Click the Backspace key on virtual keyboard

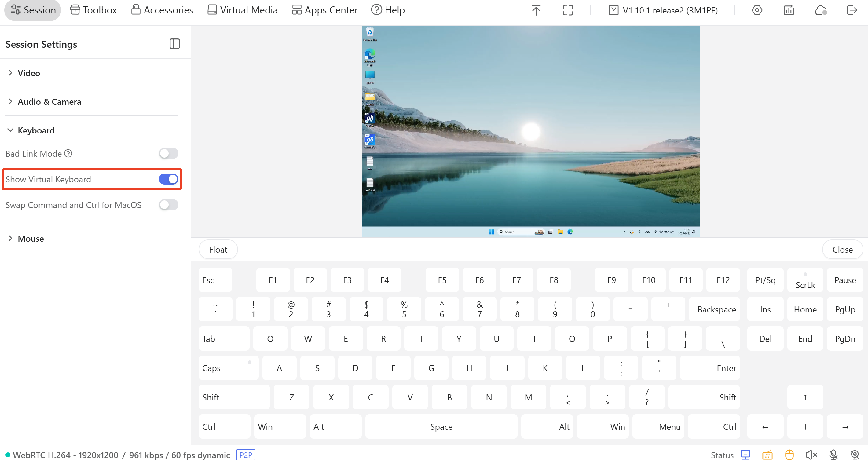tap(714, 309)
